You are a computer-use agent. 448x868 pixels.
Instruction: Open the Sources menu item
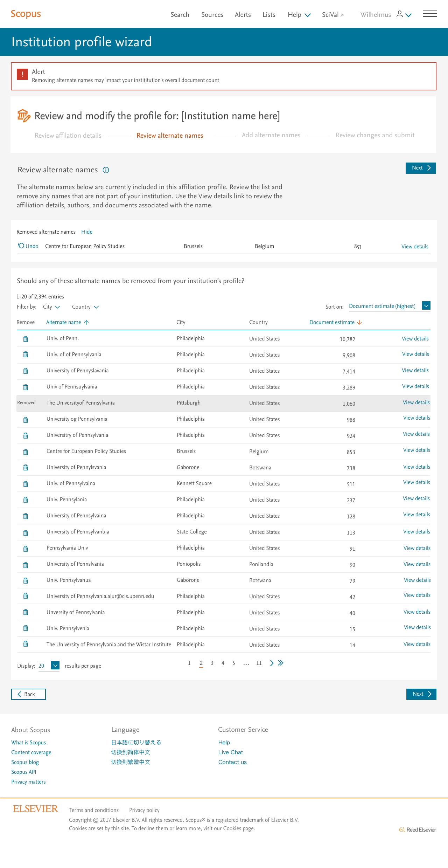click(212, 15)
